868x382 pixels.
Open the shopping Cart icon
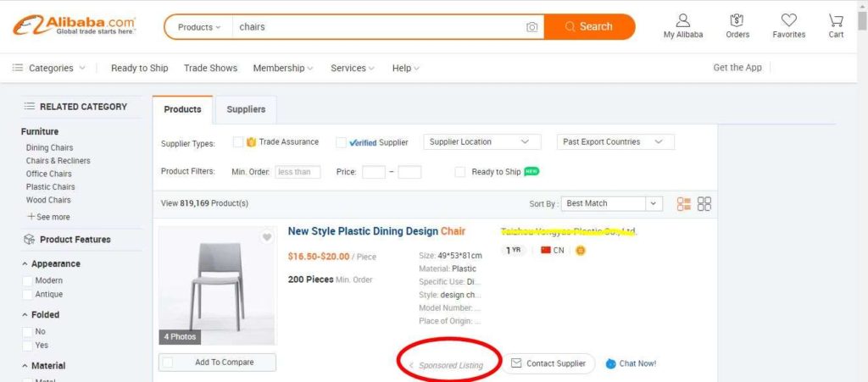(836, 20)
